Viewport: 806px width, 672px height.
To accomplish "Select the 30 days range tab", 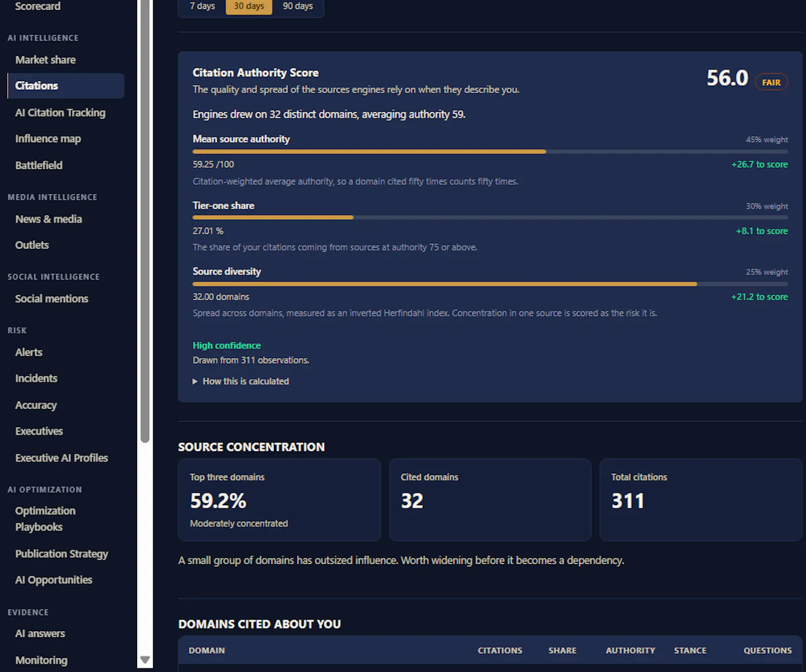I will (249, 6).
